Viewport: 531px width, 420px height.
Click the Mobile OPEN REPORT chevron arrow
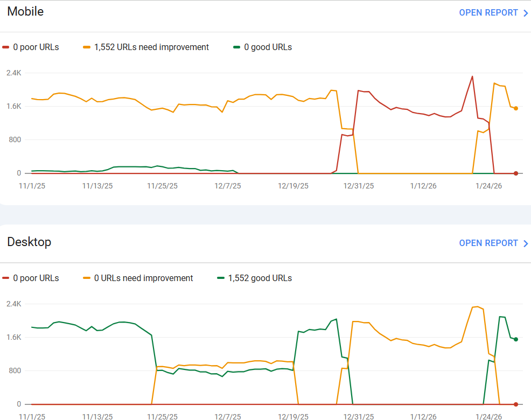pyautogui.click(x=526, y=13)
